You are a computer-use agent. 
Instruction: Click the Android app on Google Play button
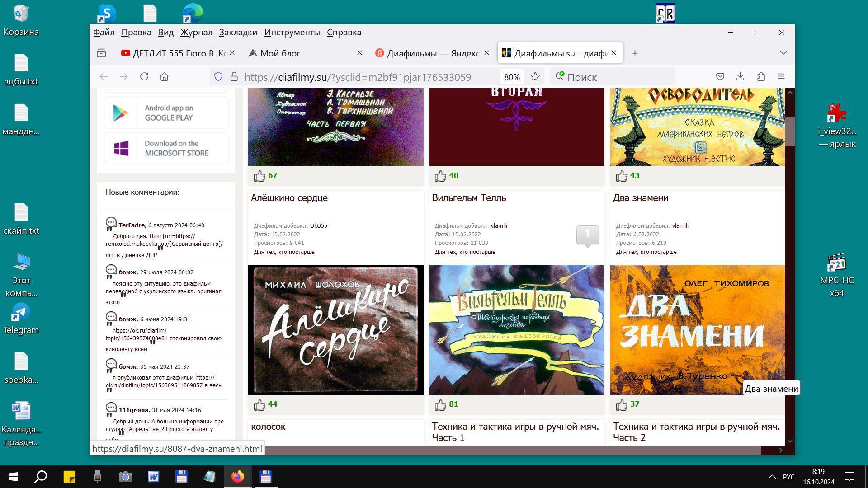pyautogui.click(x=166, y=113)
